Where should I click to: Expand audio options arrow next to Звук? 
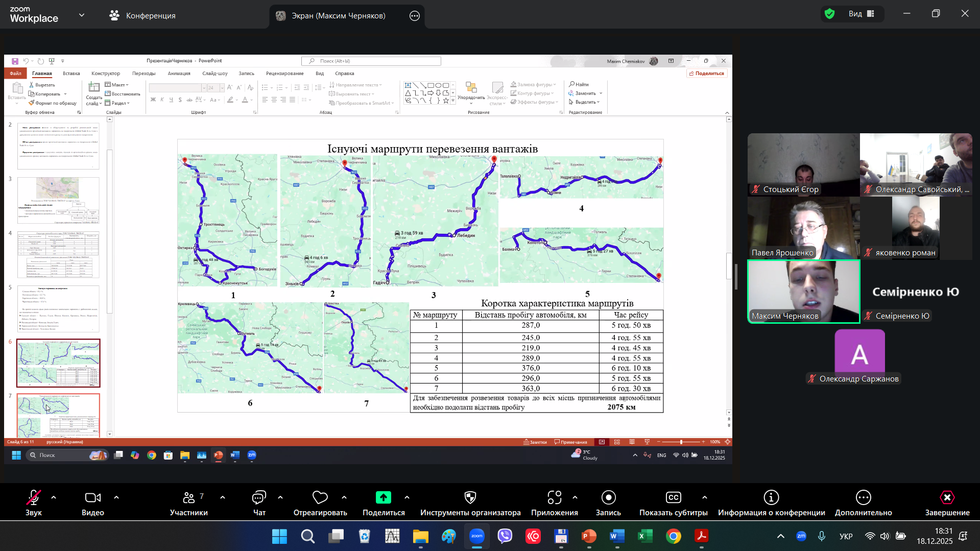point(54,497)
